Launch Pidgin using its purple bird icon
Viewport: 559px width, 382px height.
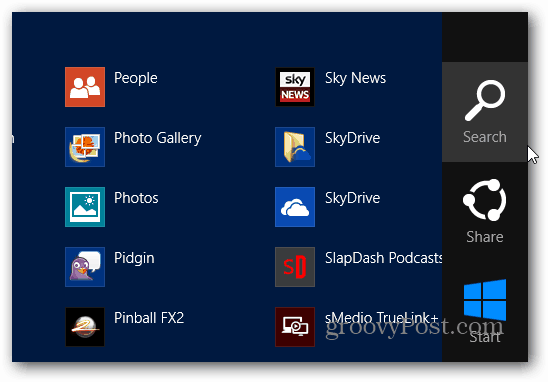pos(85,267)
